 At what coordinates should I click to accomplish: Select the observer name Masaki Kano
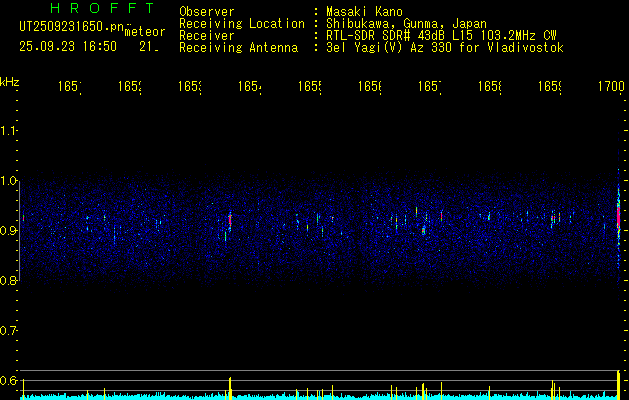[365, 12]
